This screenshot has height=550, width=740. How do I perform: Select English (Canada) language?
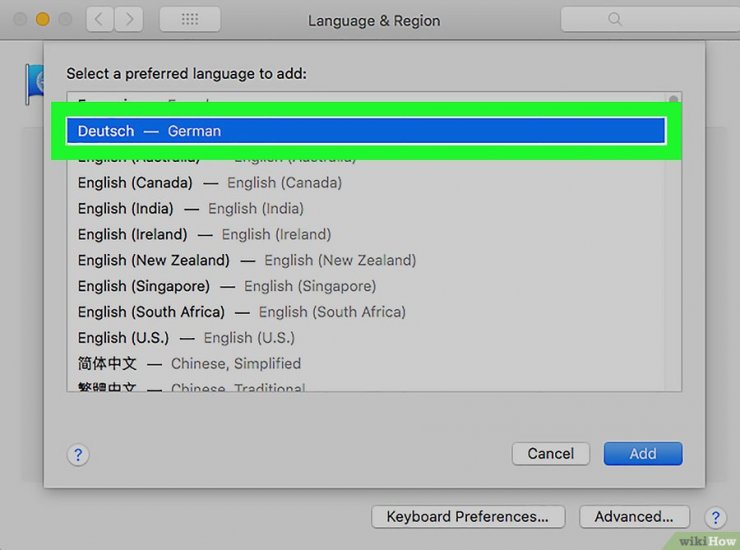366,183
